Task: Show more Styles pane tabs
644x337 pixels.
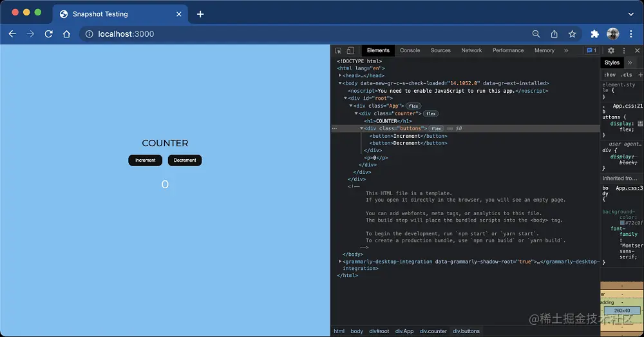Action: point(630,63)
